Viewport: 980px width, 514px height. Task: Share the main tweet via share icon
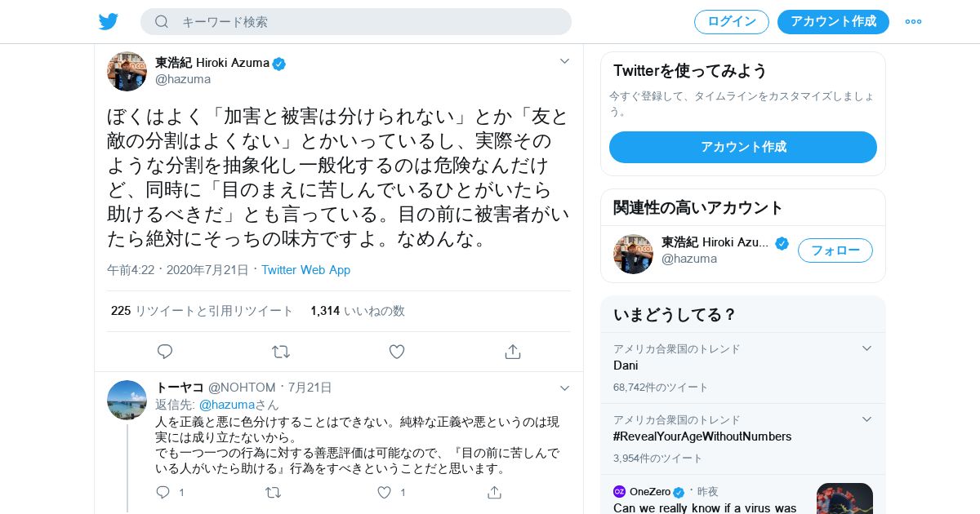coord(513,352)
